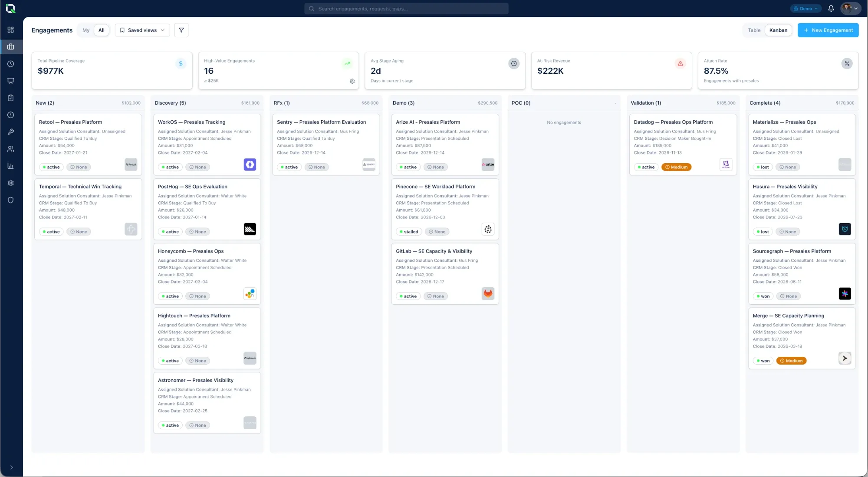
Task: Open the shield icon in sidebar
Action: 11,200
